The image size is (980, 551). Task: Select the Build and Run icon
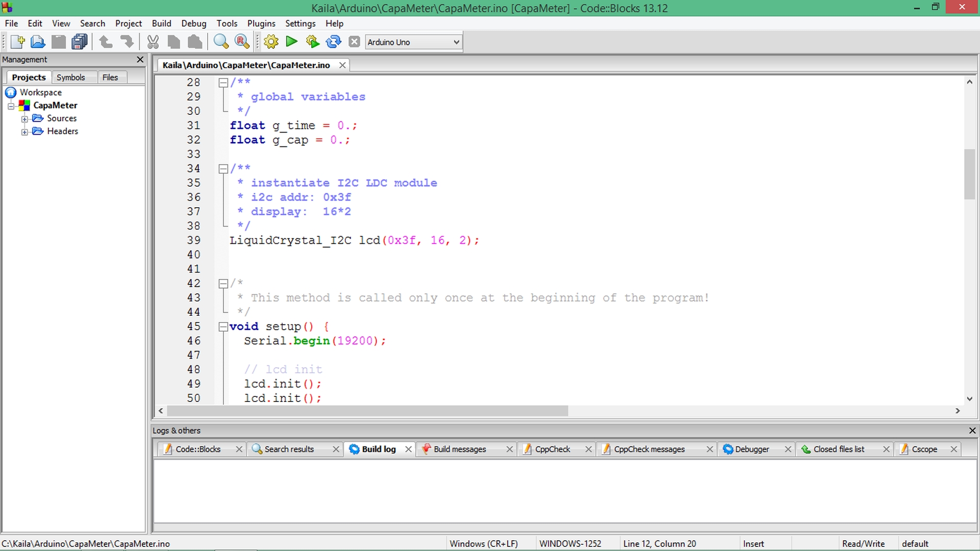312,42
